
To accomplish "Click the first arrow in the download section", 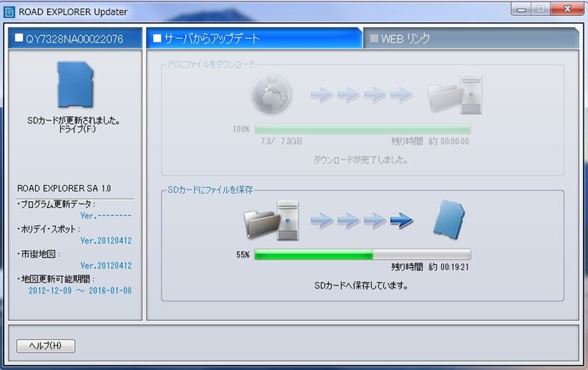I will [322, 95].
